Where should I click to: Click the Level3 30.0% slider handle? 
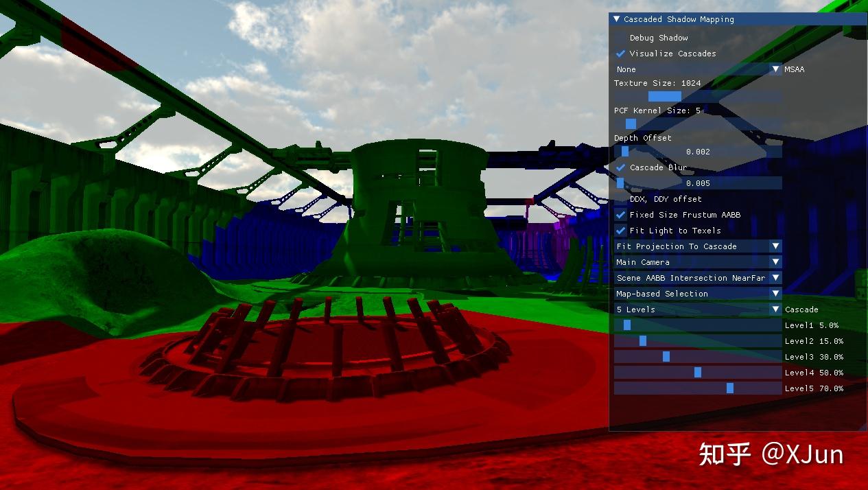point(665,356)
